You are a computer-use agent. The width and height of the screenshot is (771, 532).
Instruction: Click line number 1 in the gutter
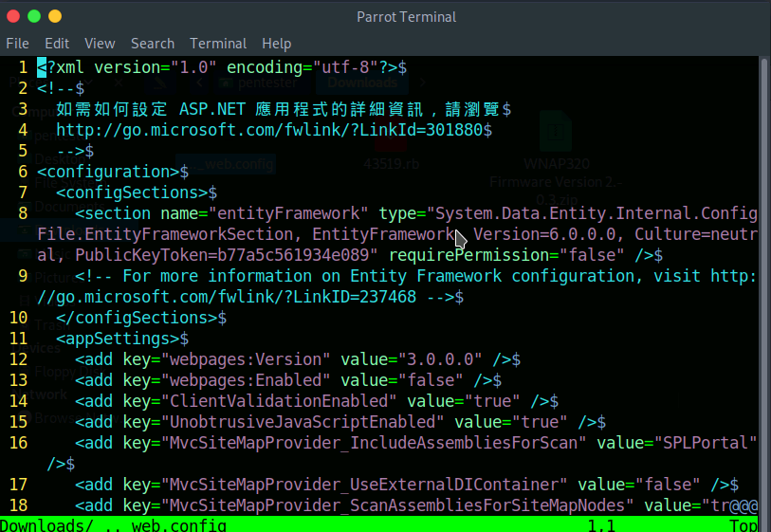coord(23,67)
